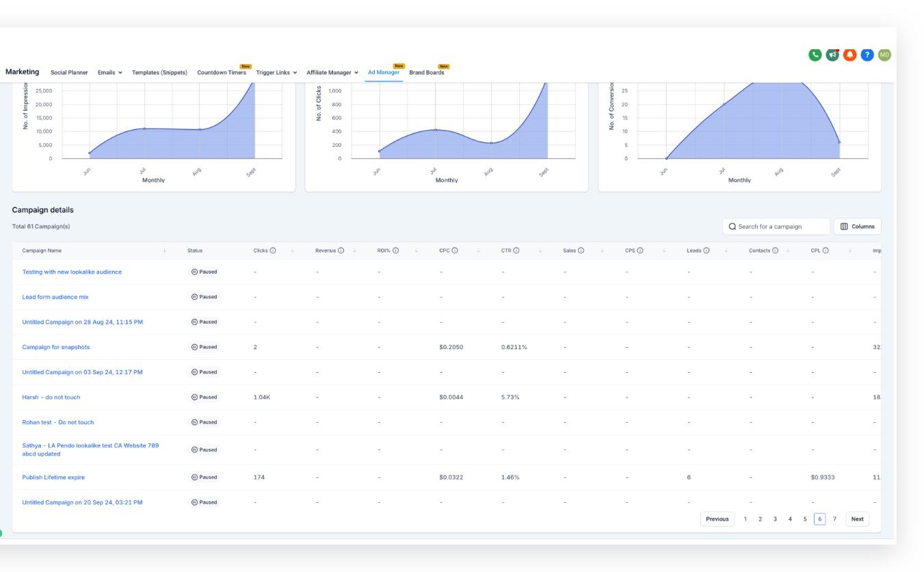Open the Brand Boards tab
The height and width of the screenshot is (572, 924).
(x=427, y=73)
